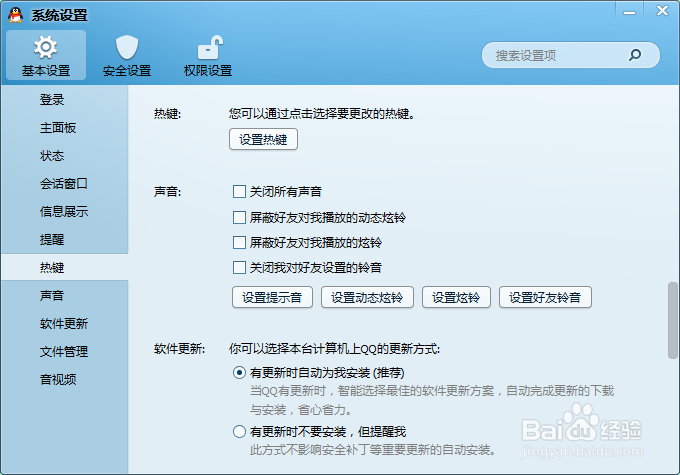Click the 声音: section label
This screenshot has height=475, width=680.
[x=167, y=192]
